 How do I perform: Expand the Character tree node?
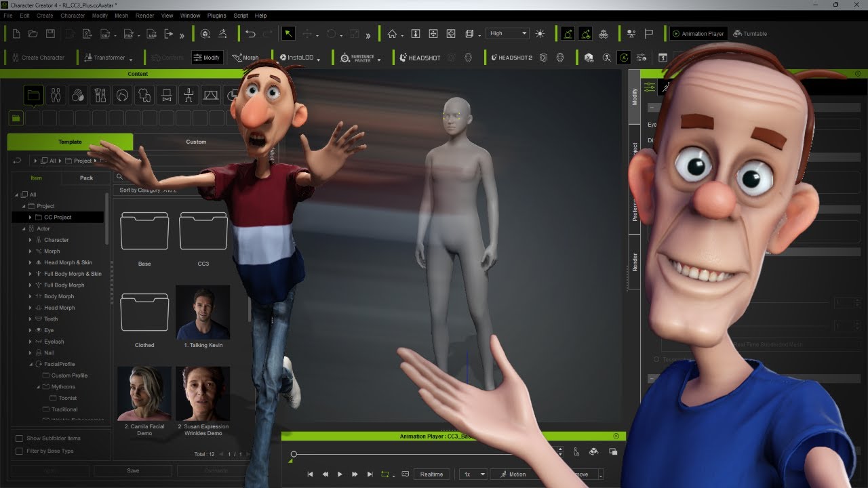30,240
